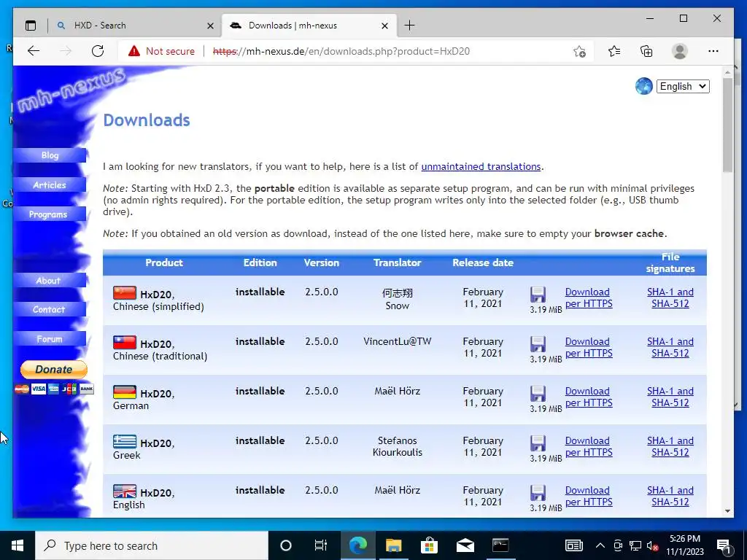The height and width of the screenshot is (560, 747).
Task: Click the VincentLu@TW translator cell
Action: pos(398,341)
